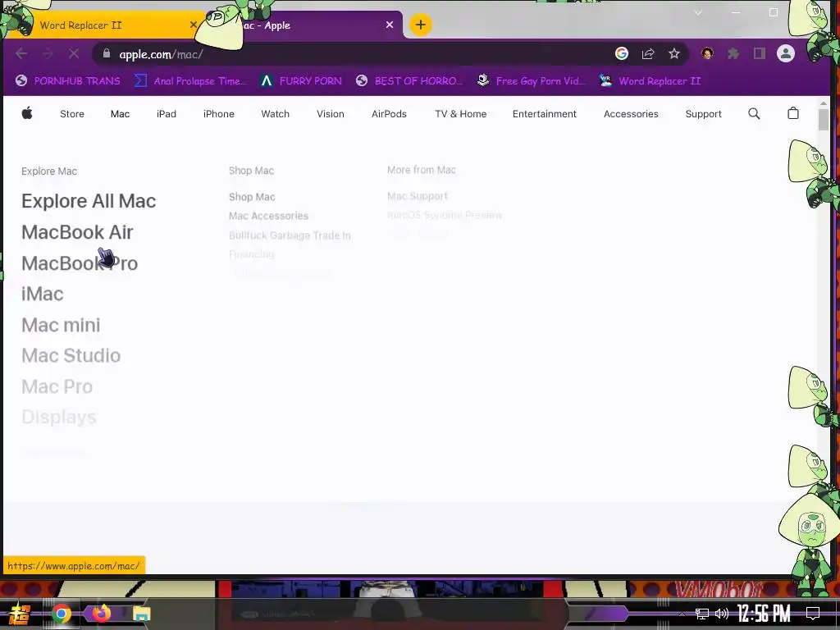This screenshot has height=630, width=840.
Task: Open the MacBook Pro link
Action: [x=80, y=263]
